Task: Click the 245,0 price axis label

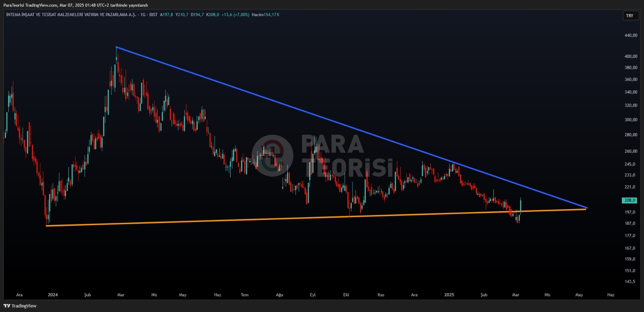Action: tap(630, 164)
